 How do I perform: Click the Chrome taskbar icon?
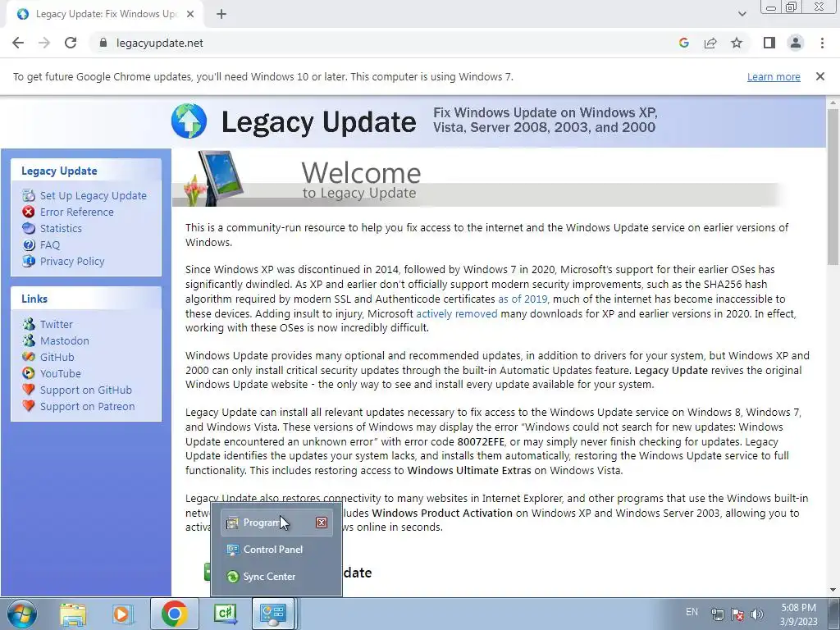(x=174, y=614)
